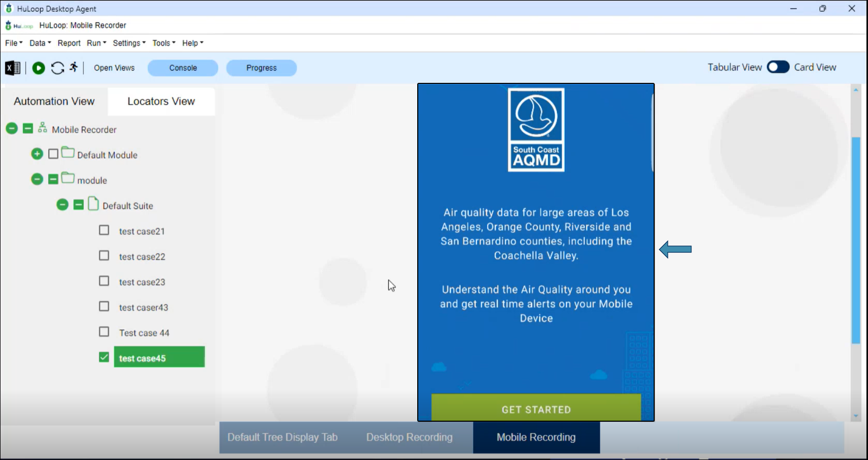The height and width of the screenshot is (460, 868).
Task: Uncheck the test case45 checkbox
Action: (104, 357)
